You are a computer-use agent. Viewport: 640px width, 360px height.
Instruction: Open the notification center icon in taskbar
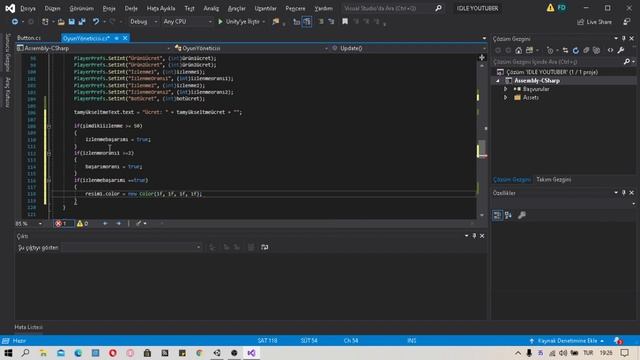625,353
